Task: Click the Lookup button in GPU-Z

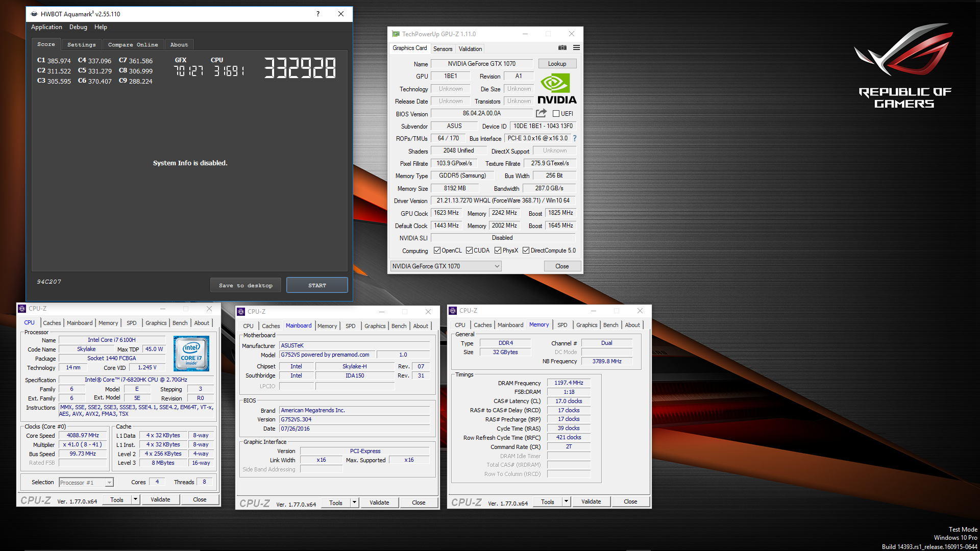Action: (x=557, y=64)
